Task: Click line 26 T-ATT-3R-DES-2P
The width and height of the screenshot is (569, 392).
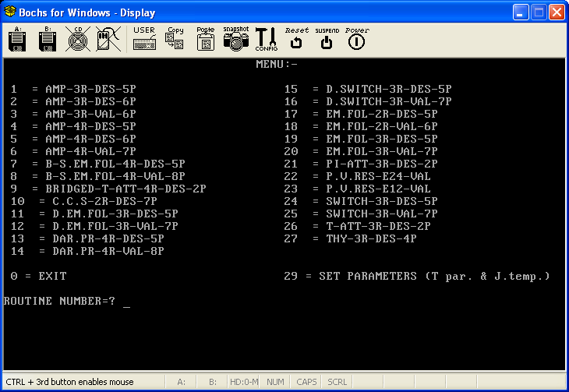Action: point(358,226)
